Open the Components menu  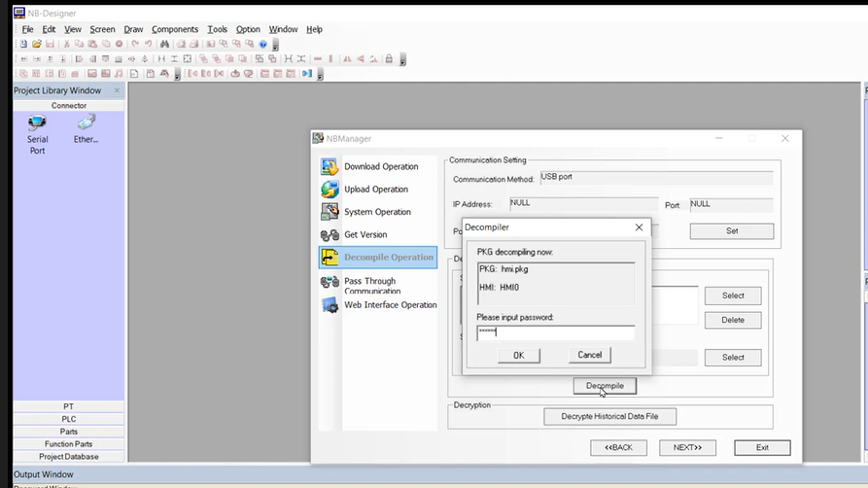(x=175, y=29)
